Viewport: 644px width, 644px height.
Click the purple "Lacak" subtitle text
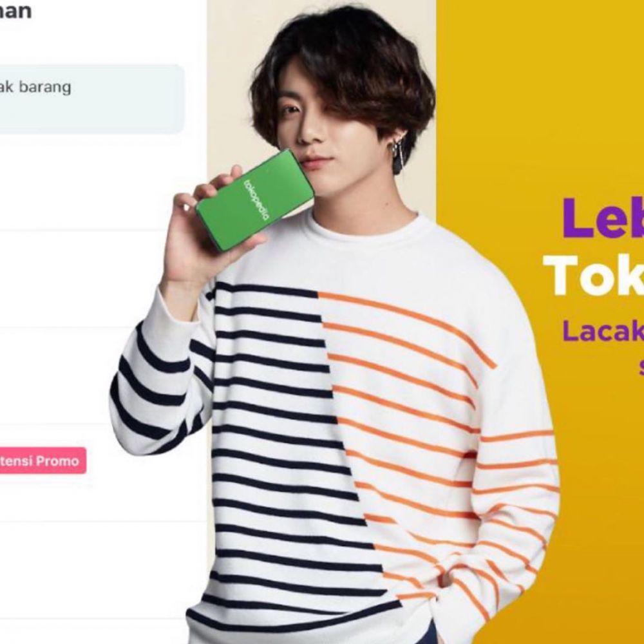603,330
